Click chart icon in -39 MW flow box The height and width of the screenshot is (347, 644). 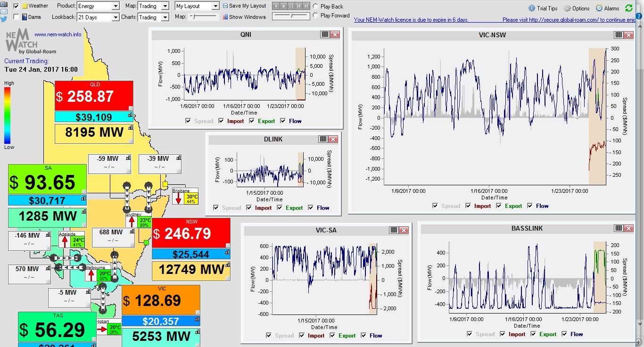coord(180,159)
